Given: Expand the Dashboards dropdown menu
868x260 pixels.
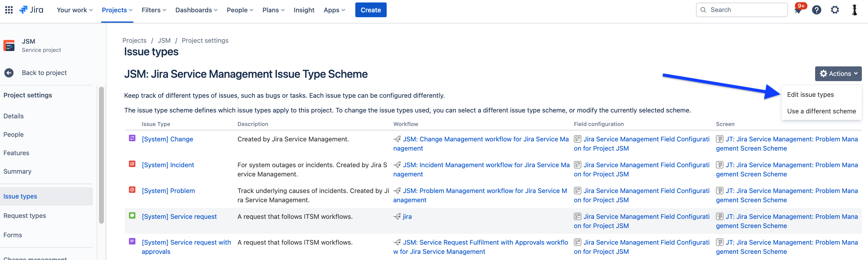Looking at the screenshot, I should coord(196,10).
